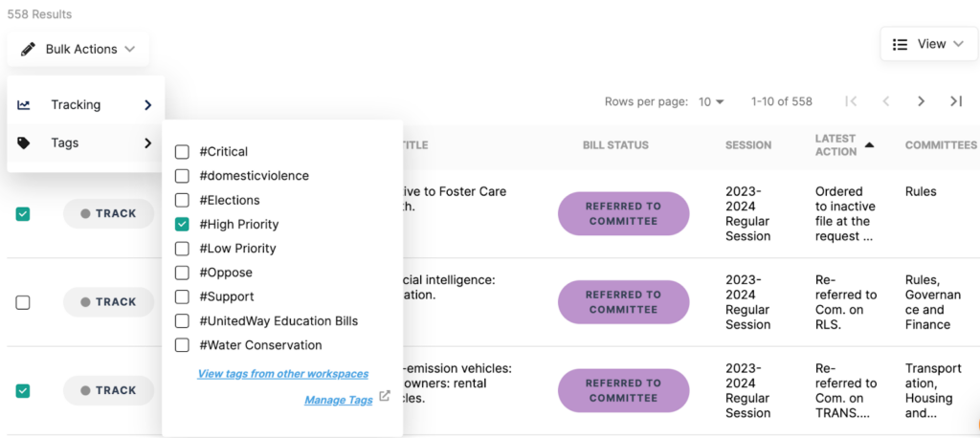Enable the #Water Conservation tag checkbox
980x438 pixels.
click(182, 345)
